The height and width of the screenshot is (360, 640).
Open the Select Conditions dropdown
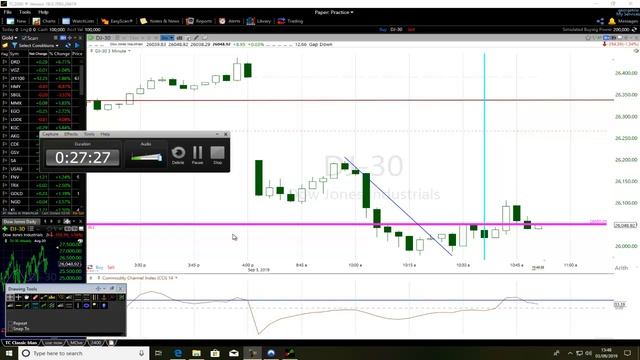(x=38, y=45)
